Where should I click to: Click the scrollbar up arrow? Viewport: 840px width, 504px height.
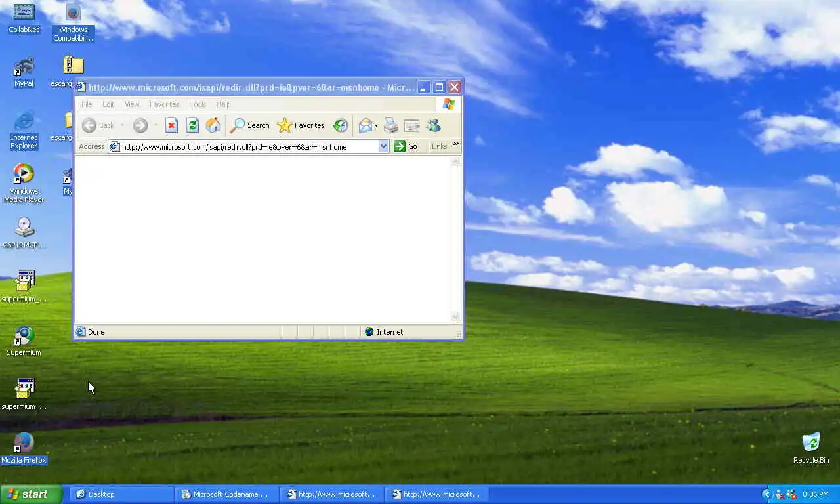456,162
